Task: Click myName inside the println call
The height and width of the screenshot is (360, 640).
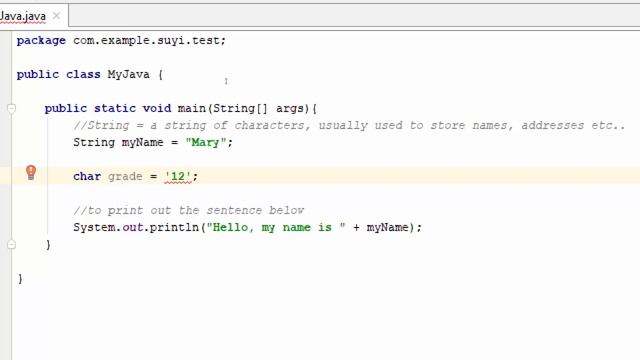Action: (x=387, y=227)
